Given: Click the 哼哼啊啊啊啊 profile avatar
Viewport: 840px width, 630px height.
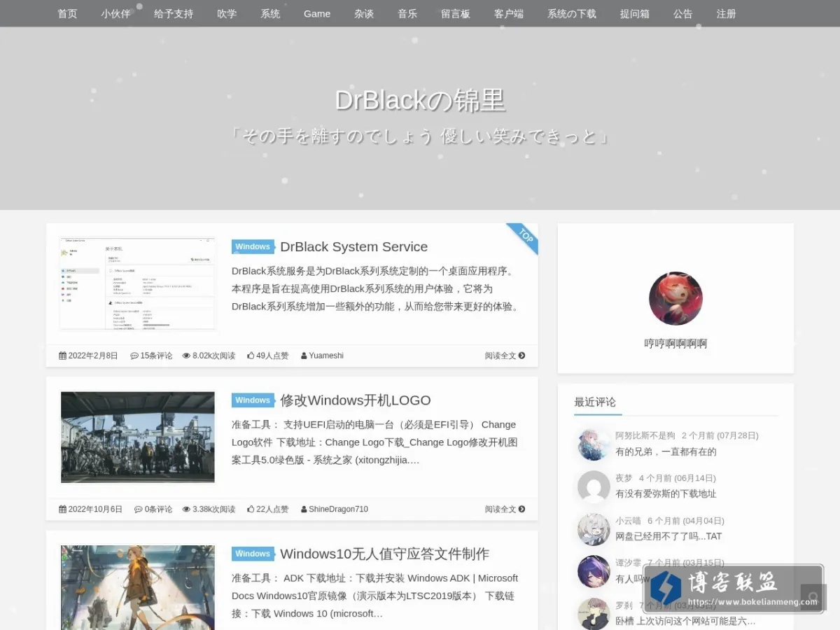Looking at the screenshot, I should point(675,298).
